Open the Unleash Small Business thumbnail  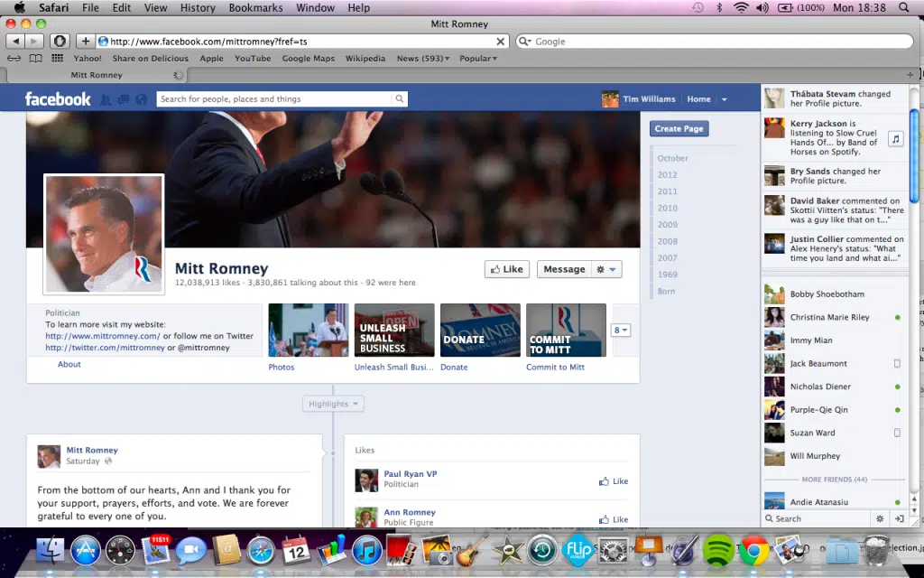394,331
